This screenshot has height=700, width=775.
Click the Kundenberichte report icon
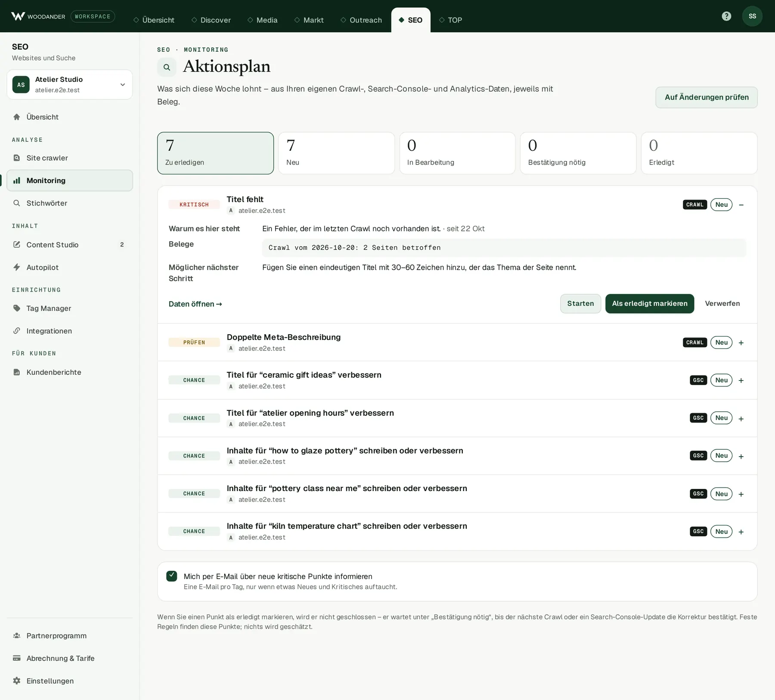click(17, 372)
